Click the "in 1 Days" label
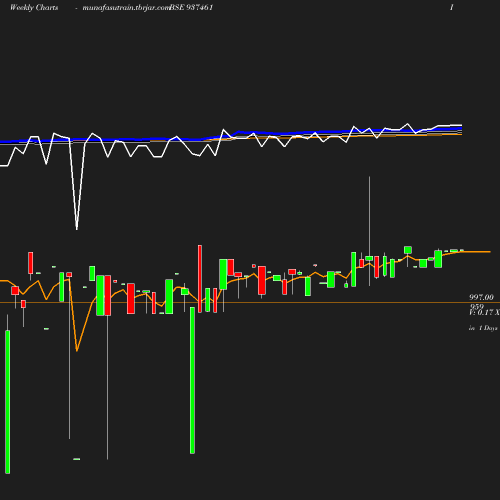Viewport: 500px width, 500px height. pos(483,328)
